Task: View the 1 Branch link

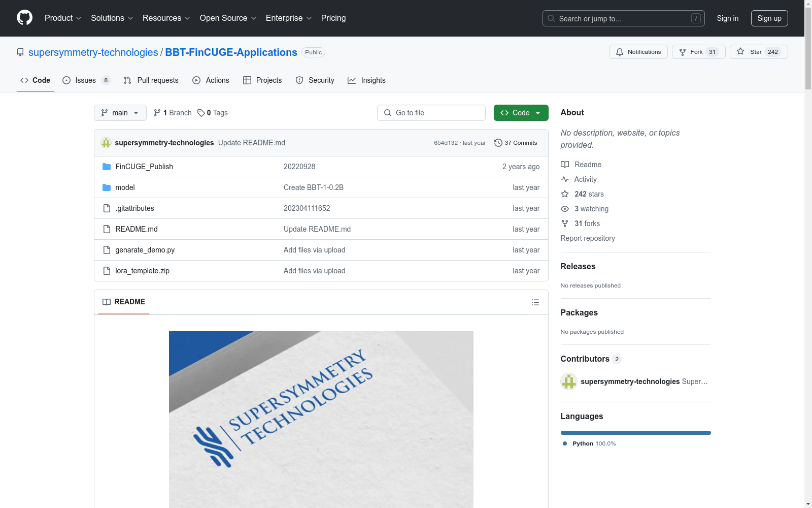Action: (173, 113)
